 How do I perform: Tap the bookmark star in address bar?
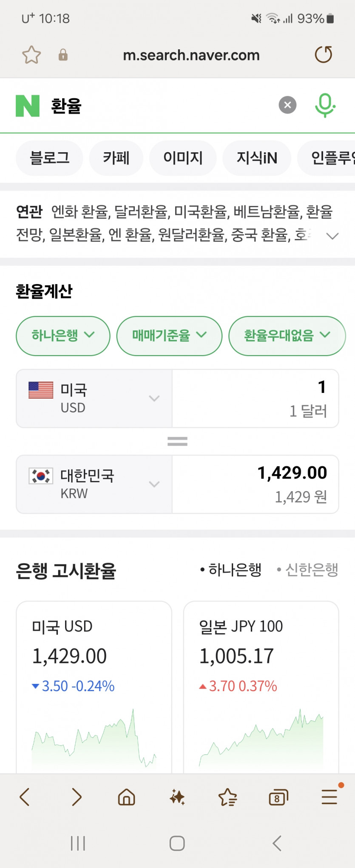pyautogui.click(x=31, y=55)
